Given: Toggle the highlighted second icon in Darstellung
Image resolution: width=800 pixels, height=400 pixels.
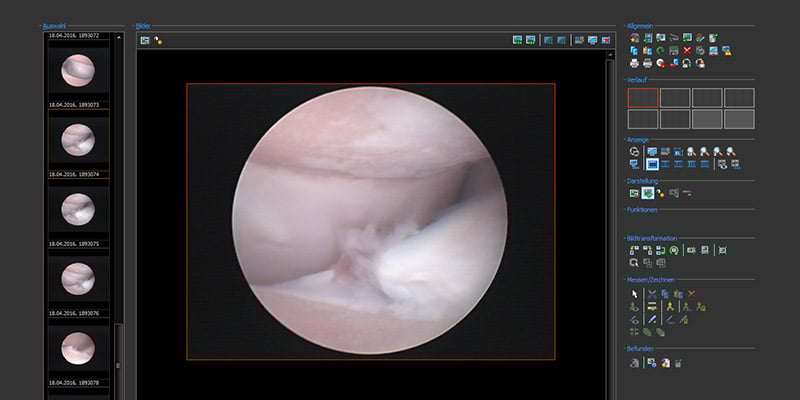Looking at the screenshot, I should click(647, 192).
